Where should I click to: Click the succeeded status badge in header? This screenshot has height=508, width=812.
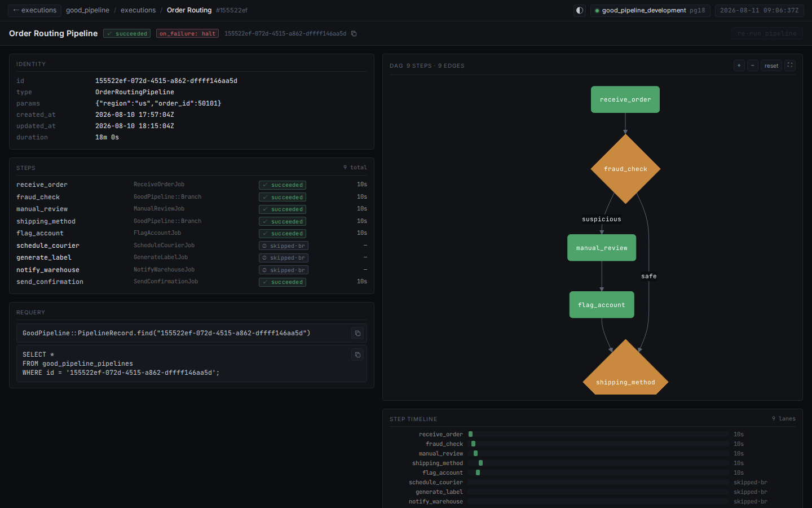tap(127, 34)
